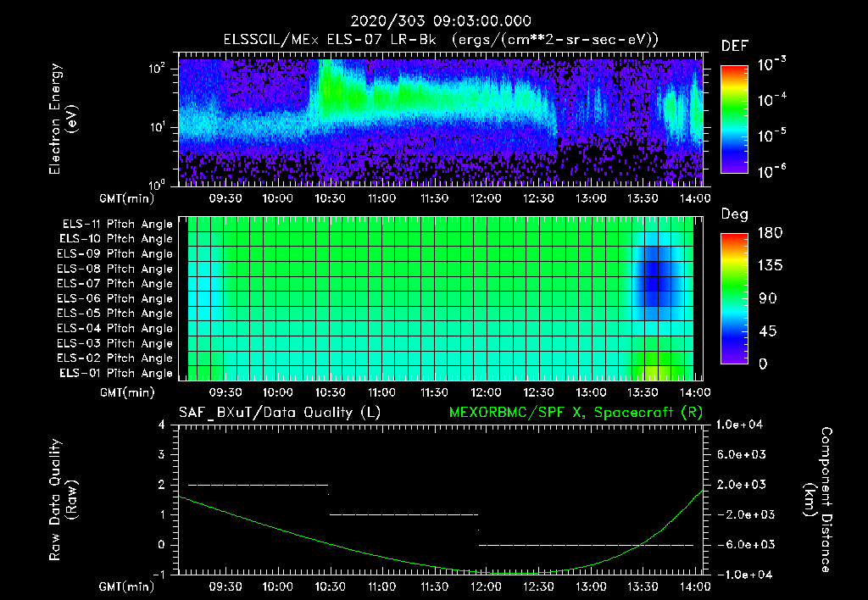This screenshot has height=600, width=868.
Task: Click the ELS-03 Pitch Angle row label
Action: [115, 343]
